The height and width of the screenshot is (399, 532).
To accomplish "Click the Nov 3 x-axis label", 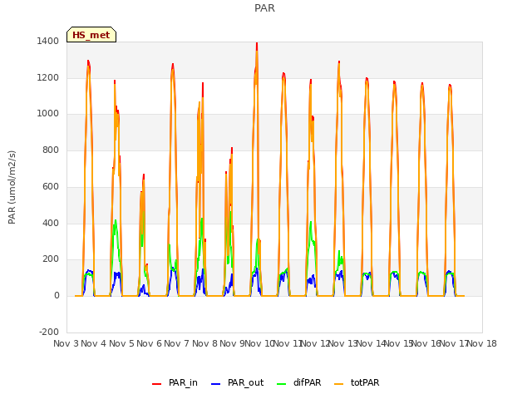I will click(x=66, y=343).
